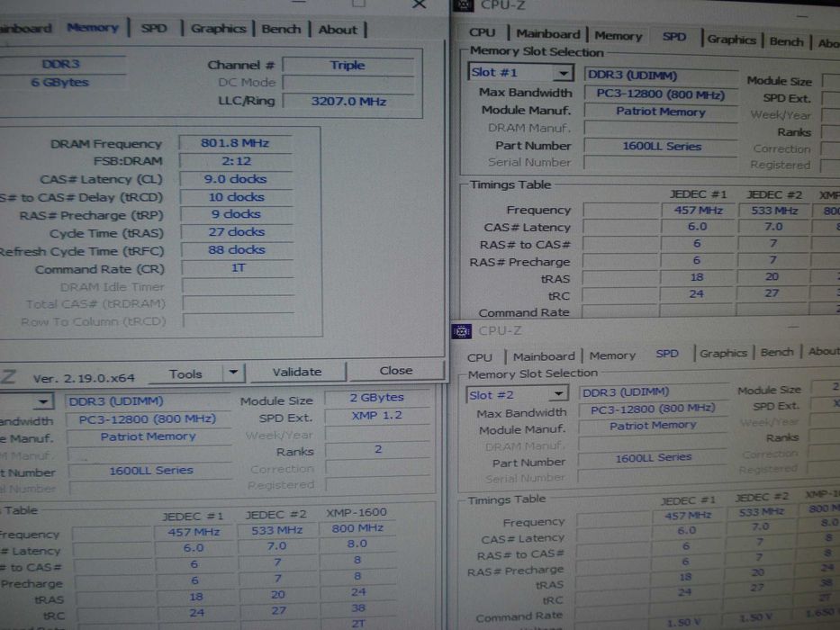The height and width of the screenshot is (630, 840).
Task: Open Mainboard tab in upper-right CPU-Z window
Action: click(547, 34)
